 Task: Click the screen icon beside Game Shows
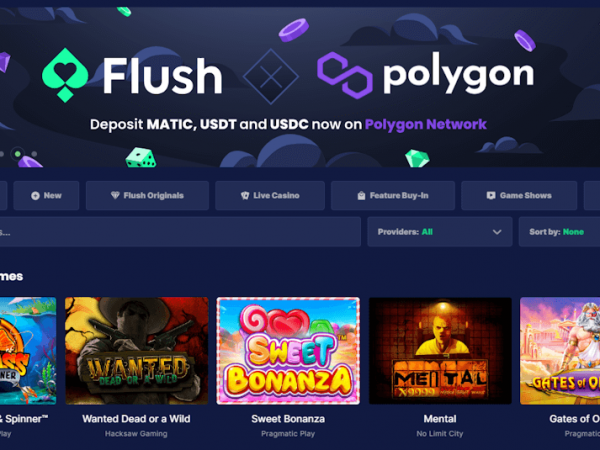tap(491, 196)
